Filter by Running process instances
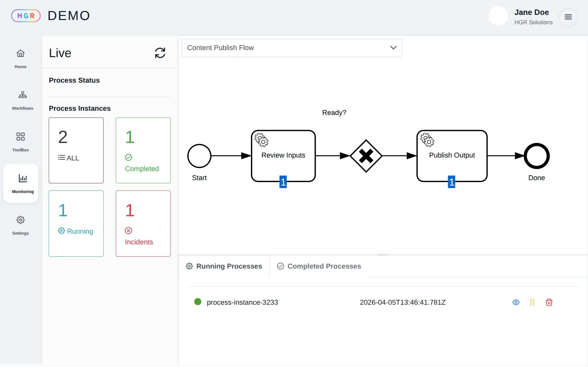588x367 pixels. coord(76,223)
